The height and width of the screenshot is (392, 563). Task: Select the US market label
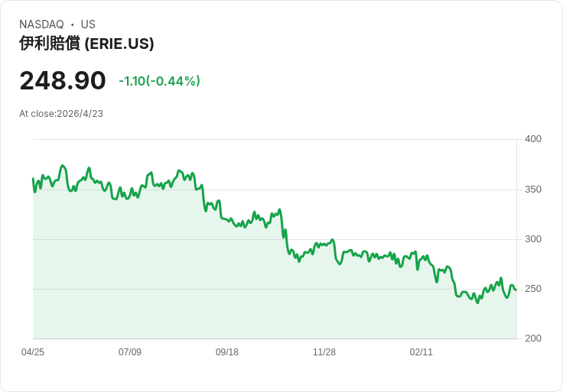(88, 24)
